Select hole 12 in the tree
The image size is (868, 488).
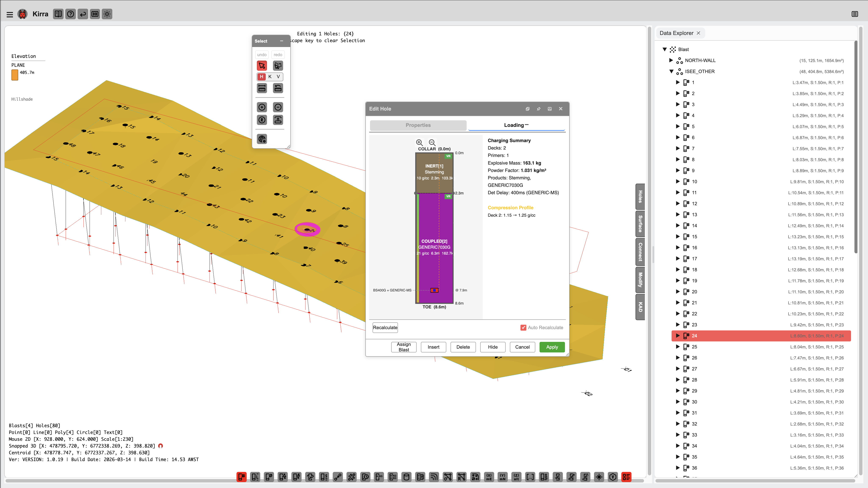pyautogui.click(x=694, y=204)
